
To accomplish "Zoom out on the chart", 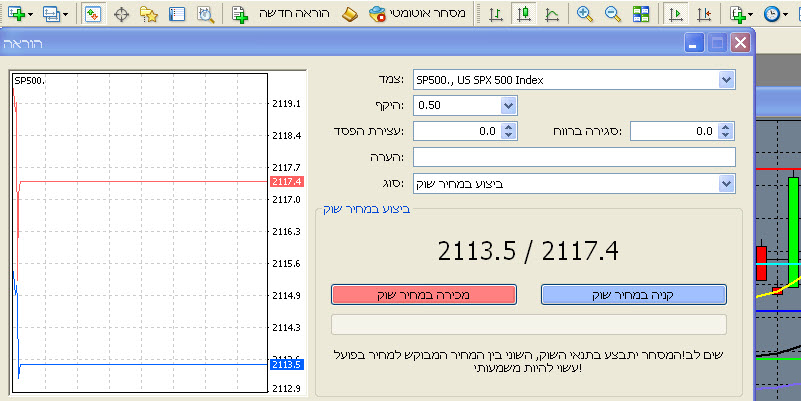I will coord(612,14).
